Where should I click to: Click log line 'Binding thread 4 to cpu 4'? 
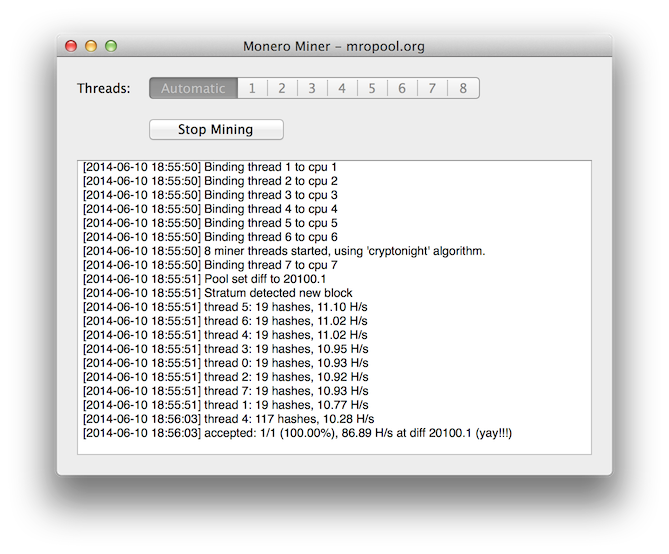pos(210,209)
